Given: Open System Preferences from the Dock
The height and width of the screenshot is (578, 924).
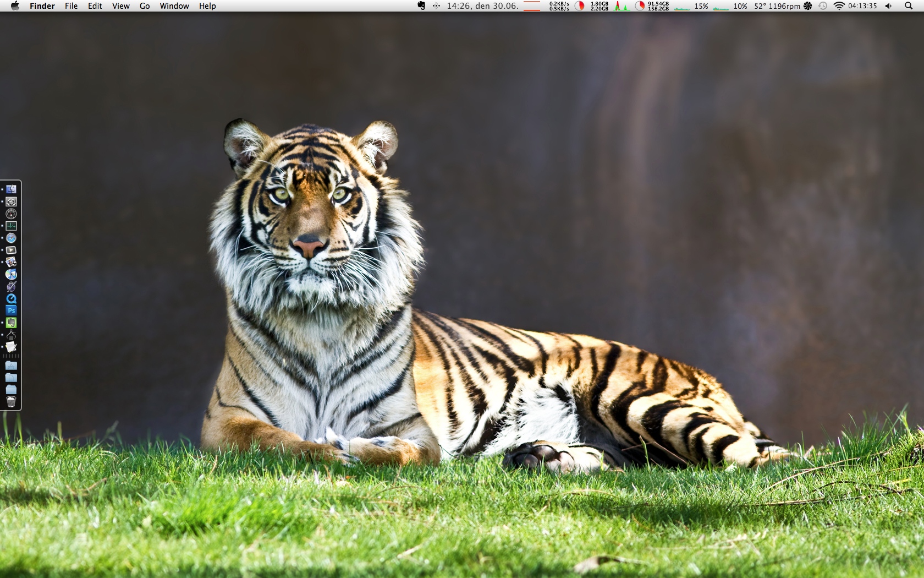Looking at the screenshot, I should click(x=11, y=201).
